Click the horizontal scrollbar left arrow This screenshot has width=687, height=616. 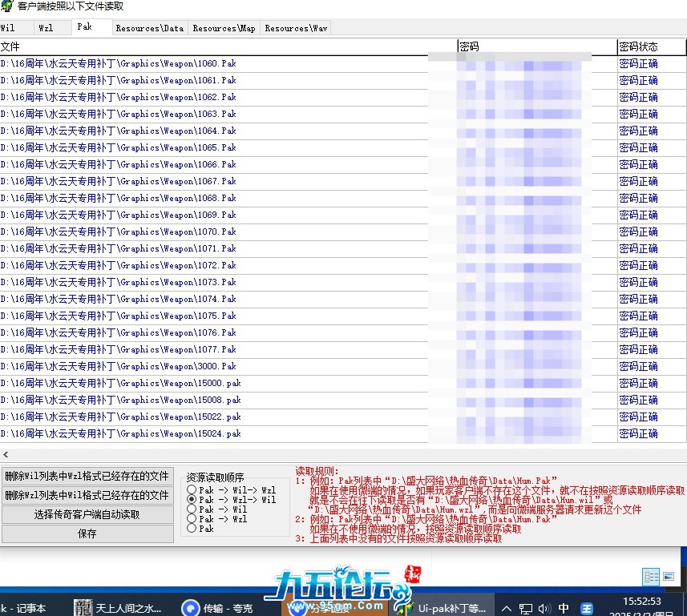tap(6, 454)
